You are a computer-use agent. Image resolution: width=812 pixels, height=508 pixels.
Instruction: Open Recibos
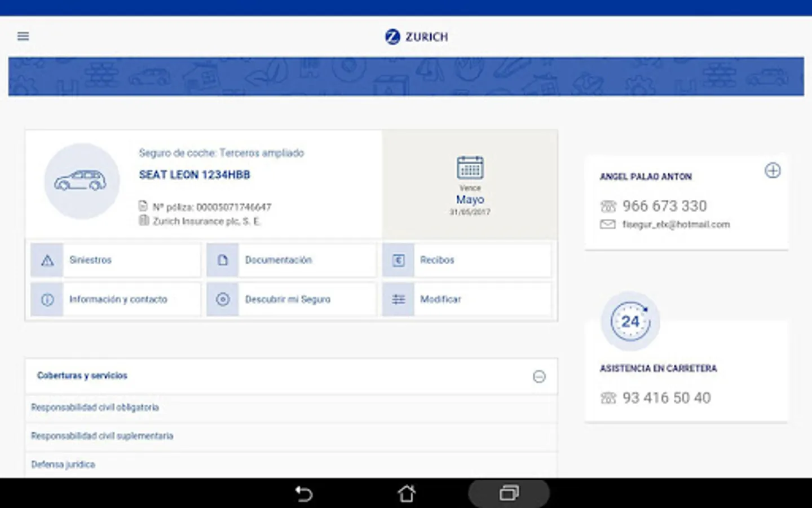[467, 260]
